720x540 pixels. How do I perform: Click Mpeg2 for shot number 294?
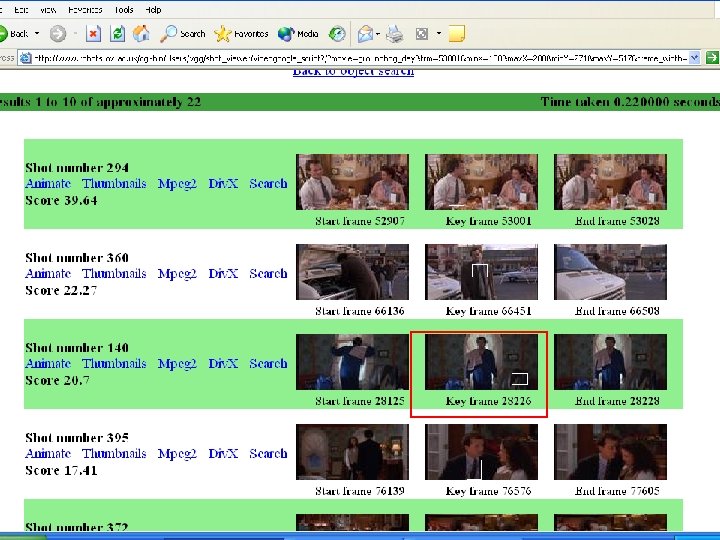(x=177, y=184)
